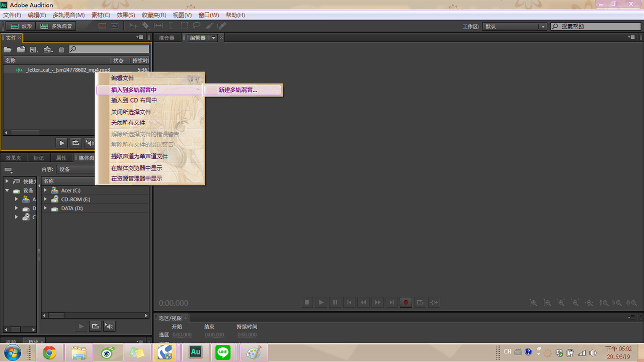Toggle loop playback in the Editor transport
The height and width of the screenshot is (362, 644).
point(420,302)
